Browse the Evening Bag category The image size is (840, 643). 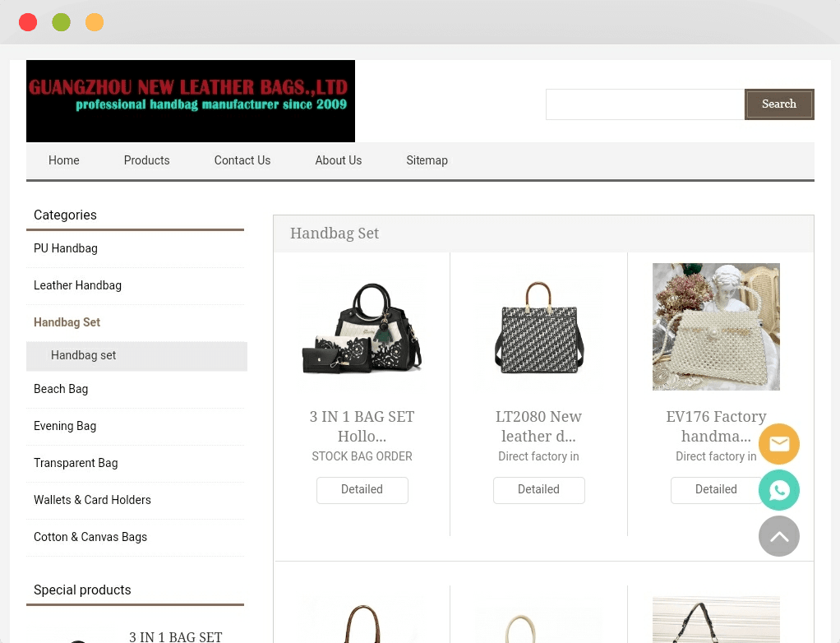65,426
